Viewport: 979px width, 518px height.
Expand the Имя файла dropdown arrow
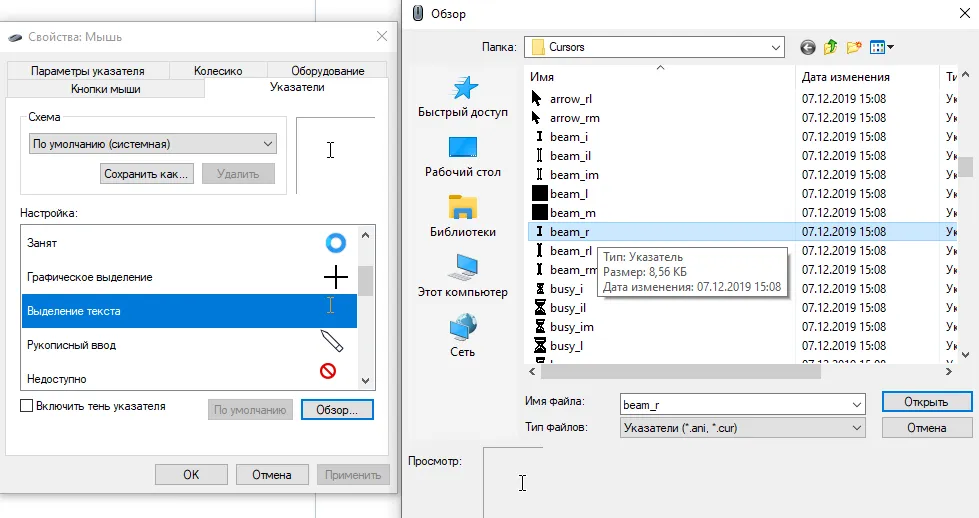[857, 405]
